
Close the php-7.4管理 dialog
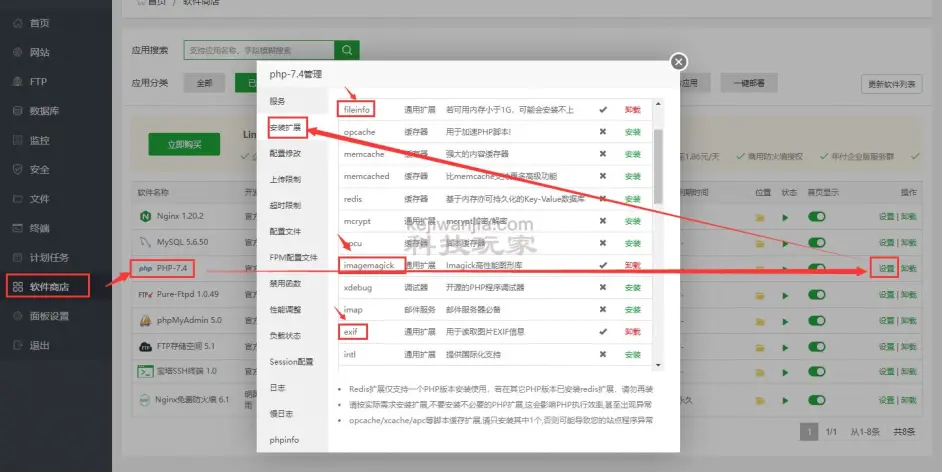point(678,62)
